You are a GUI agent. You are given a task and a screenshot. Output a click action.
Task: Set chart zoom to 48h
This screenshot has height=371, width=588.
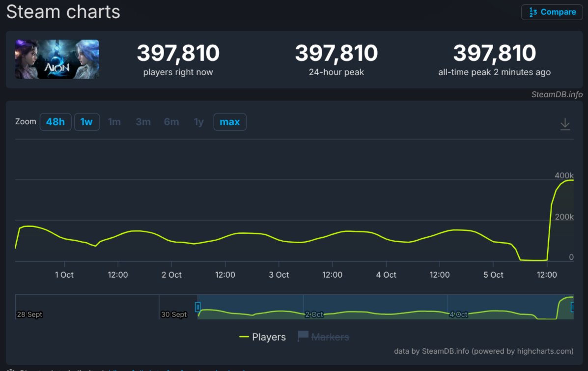point(56,122)
